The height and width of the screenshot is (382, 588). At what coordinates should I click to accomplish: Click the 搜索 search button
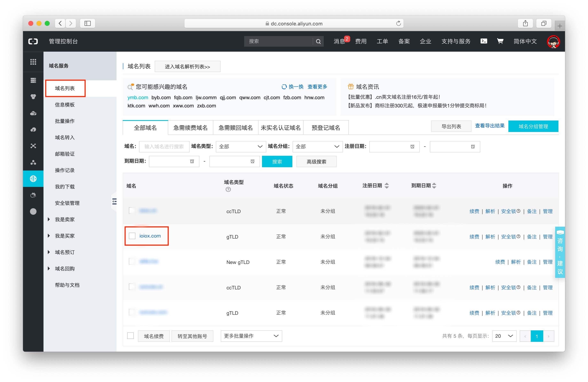pos(277,161)
